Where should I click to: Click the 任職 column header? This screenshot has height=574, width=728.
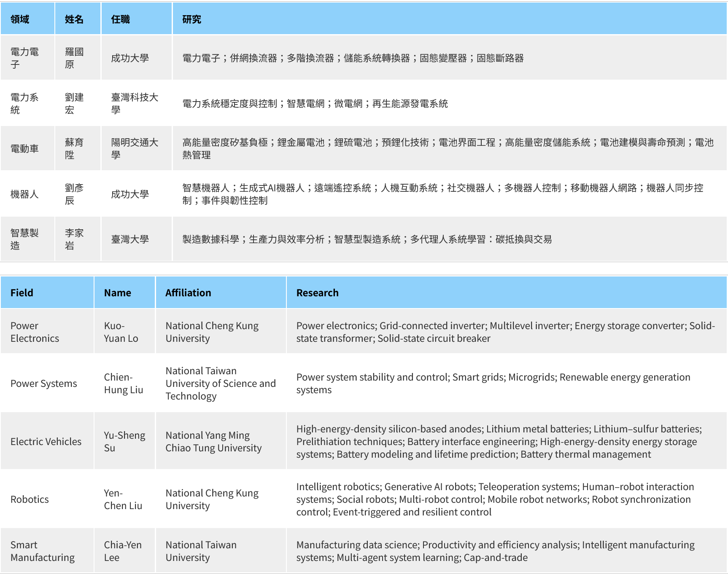click(120, 19)
